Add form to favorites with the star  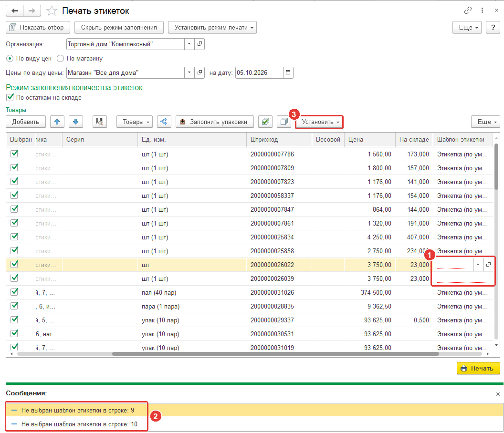tap(52, 11)
